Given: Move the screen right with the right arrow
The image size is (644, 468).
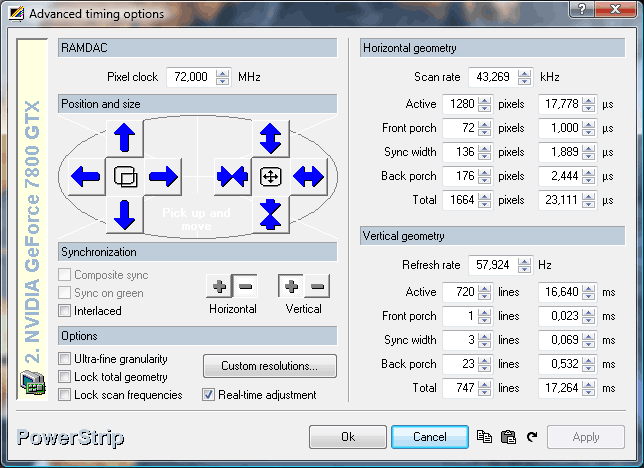Looking at the screenshot, I should [x=163, y=177].
